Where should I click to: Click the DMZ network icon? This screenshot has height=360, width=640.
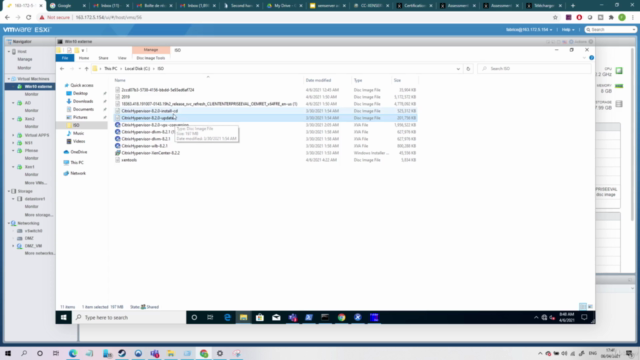pyautogui.click(x=19, y=238)
